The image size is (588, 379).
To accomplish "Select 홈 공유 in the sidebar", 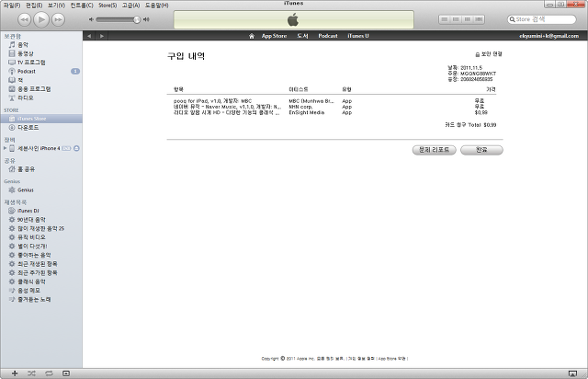I will [41, 169].
